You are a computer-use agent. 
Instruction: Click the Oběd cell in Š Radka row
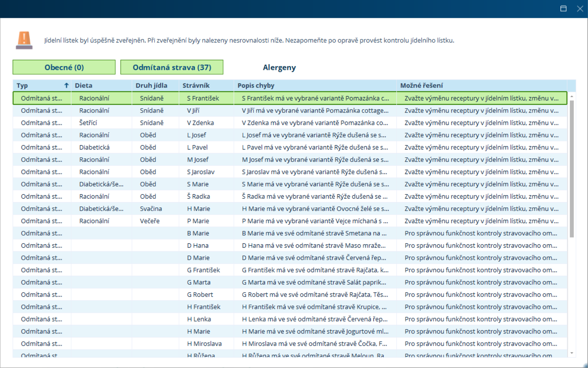(x=155, y=196)
